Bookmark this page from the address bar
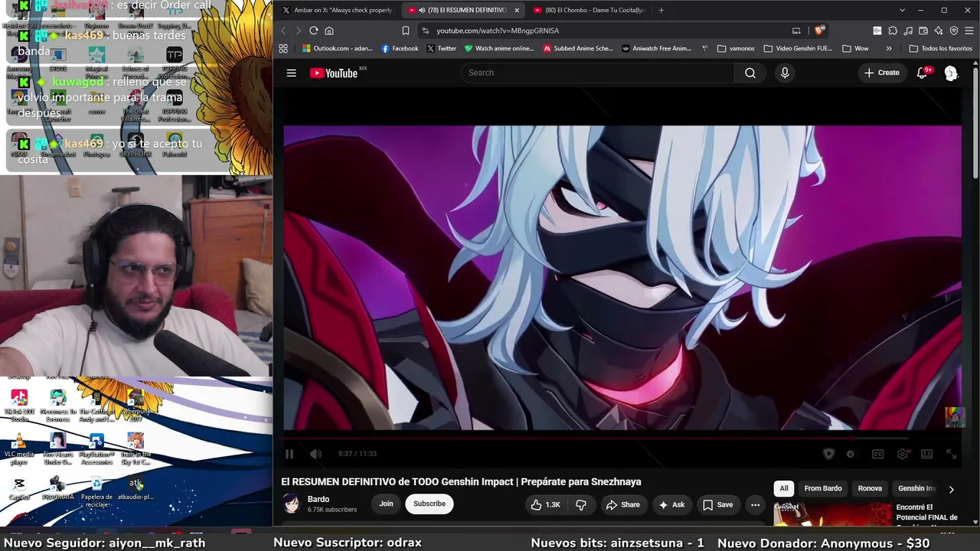980x551 pixels. [406, 31]
